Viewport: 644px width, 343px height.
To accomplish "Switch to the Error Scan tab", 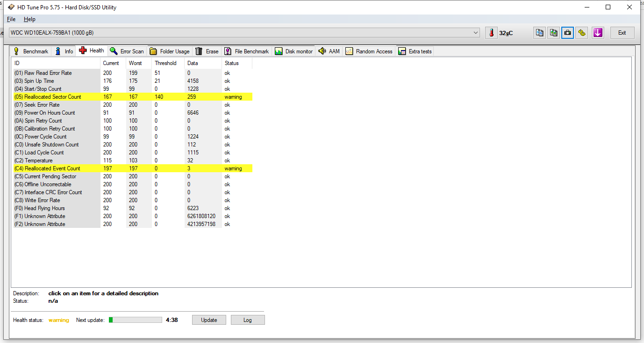I will 127,51.
